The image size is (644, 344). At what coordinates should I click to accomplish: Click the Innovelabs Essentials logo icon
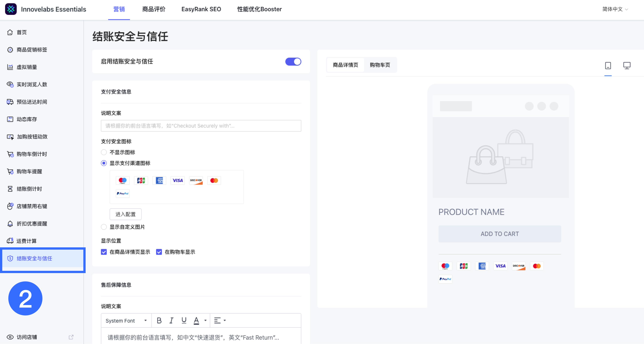coord(11,9)
